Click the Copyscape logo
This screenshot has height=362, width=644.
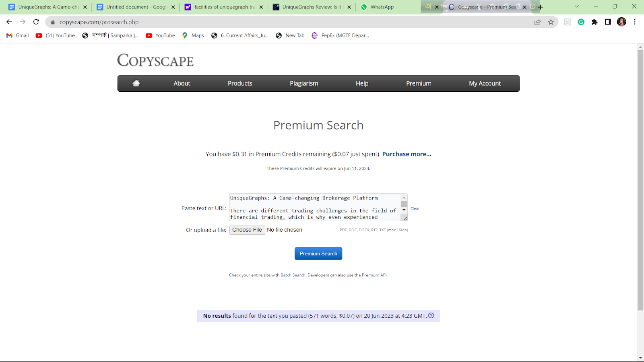(x=155, y=60)
